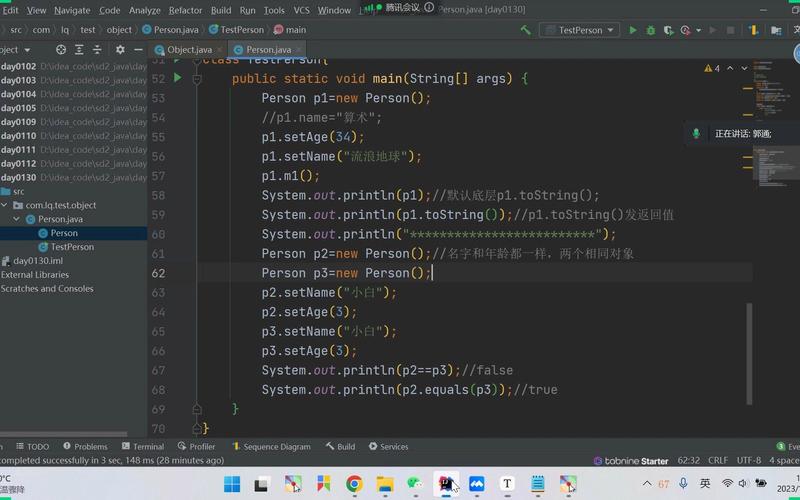Click the warnings indicator showing 4
The height and width of the screenshot is (500, 800).
tap(712, 68)
